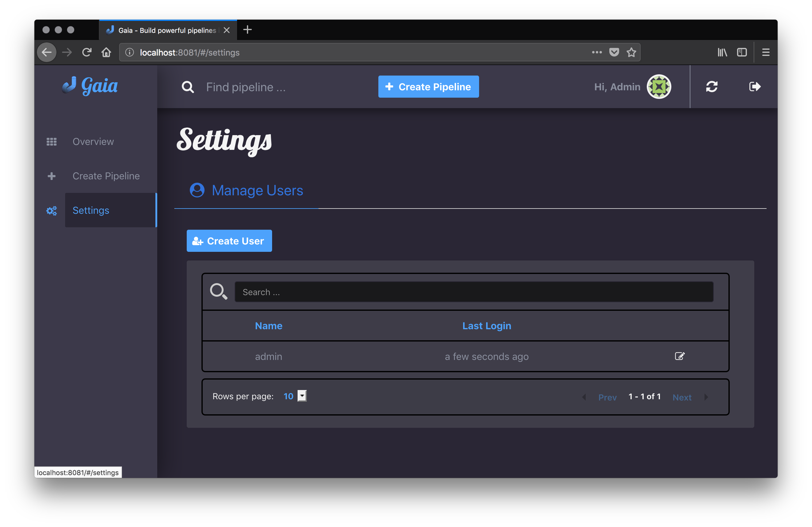Click the browser address bar URL
The width and height of the screenshot is (812, 527).
click(190, 53)
